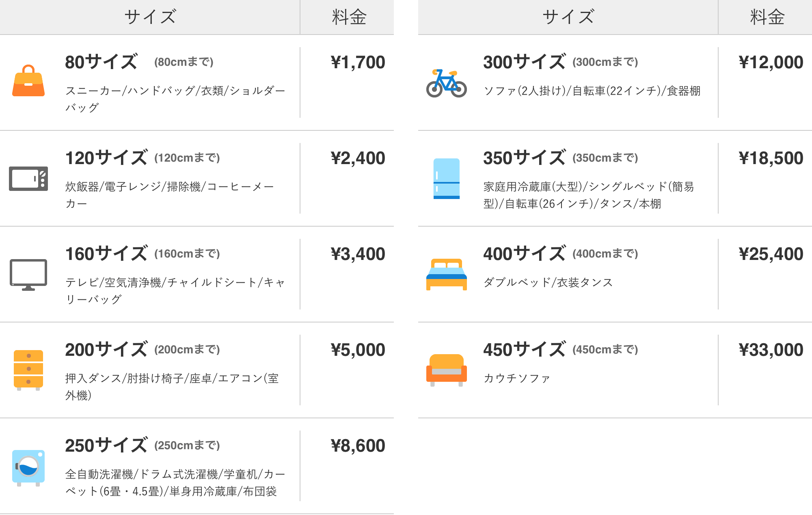Click the orange chest drawer icon

coord(28,370)
